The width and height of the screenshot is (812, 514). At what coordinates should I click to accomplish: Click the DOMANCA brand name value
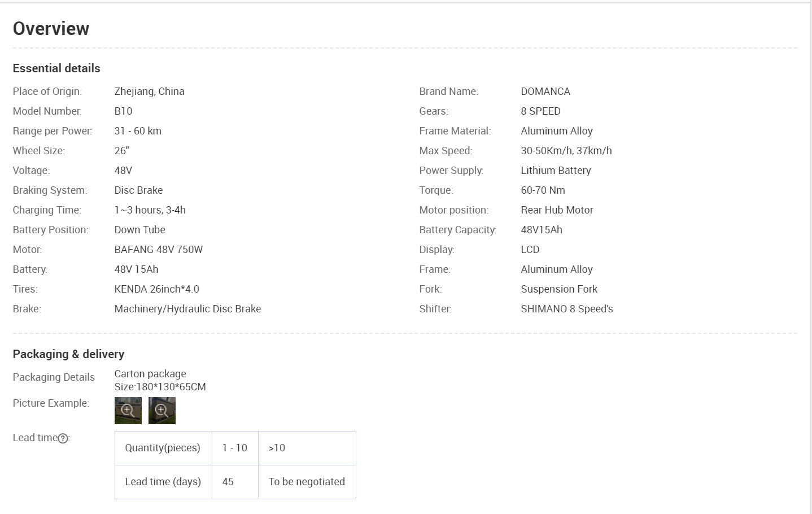pos(545,92)
